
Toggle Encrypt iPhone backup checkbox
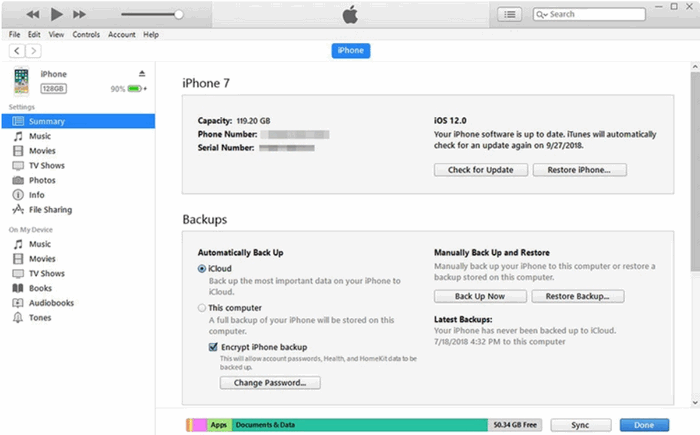point(213,347)
